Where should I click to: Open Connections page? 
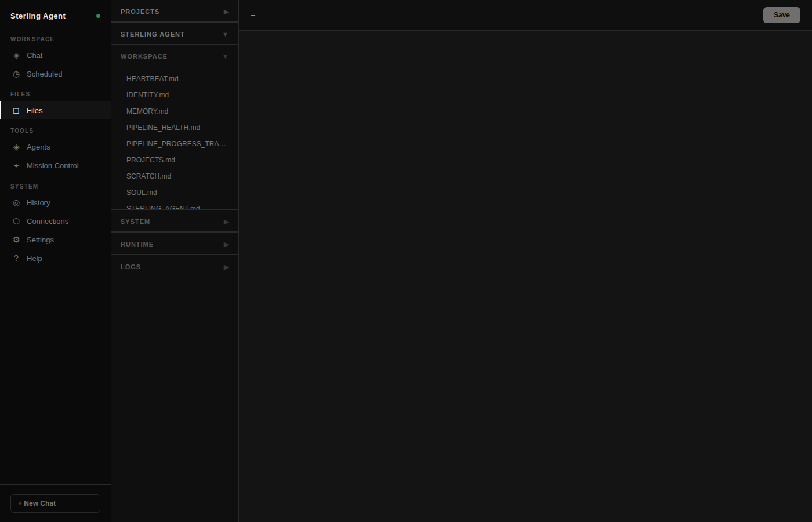[55, 222]
